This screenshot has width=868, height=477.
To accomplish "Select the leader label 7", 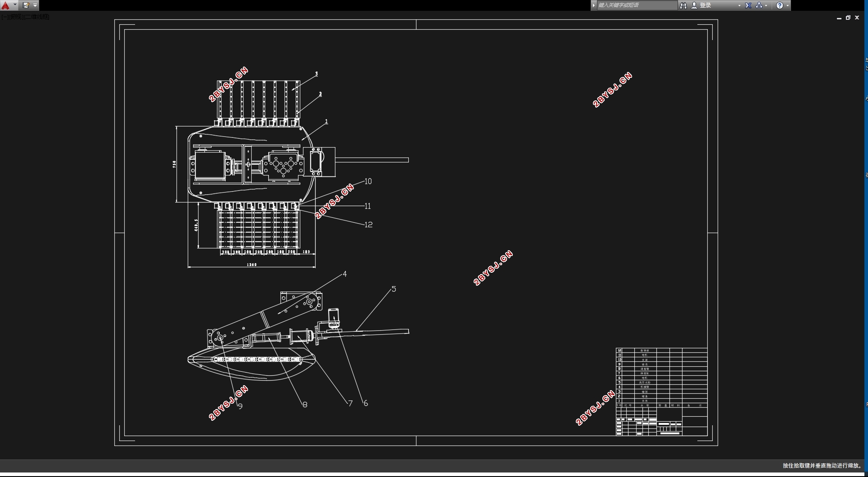I will coord(351,403).
